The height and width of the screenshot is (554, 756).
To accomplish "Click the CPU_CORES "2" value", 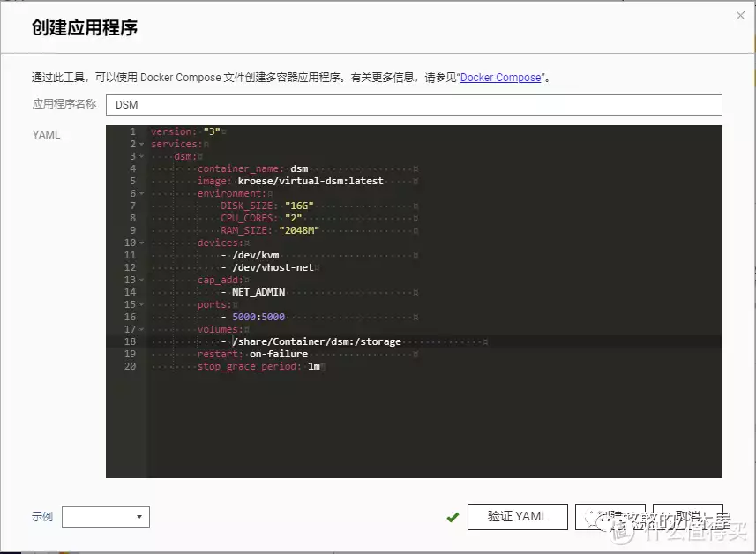I will click(x=293, y=219).
